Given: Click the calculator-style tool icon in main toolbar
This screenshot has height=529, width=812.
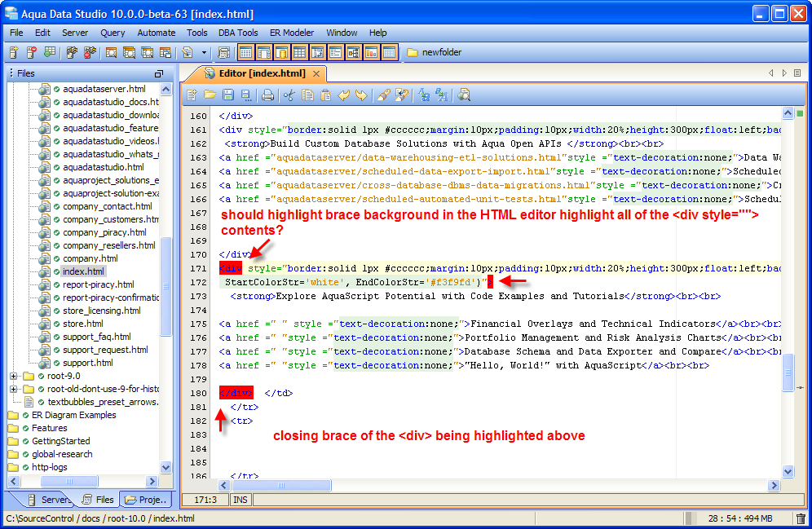Looking at the screenshot, I should coord(223,52).
